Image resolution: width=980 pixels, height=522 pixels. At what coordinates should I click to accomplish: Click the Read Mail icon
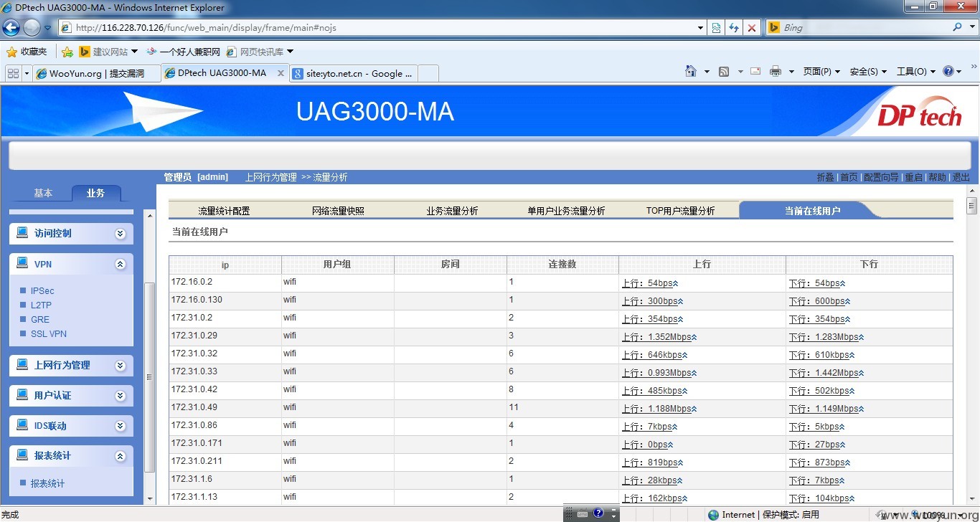pyautogui.click(x=755, y=71)
